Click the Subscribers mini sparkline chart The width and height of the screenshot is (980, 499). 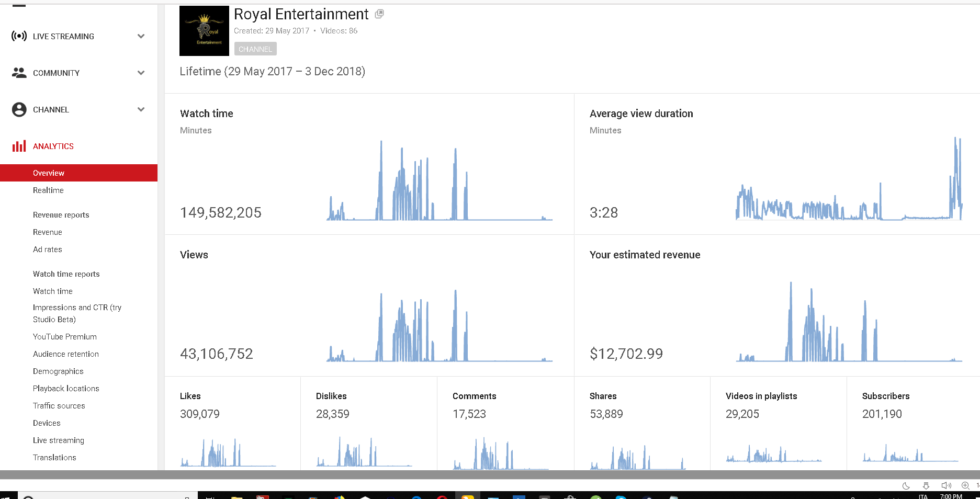click(x=910, y=453)
